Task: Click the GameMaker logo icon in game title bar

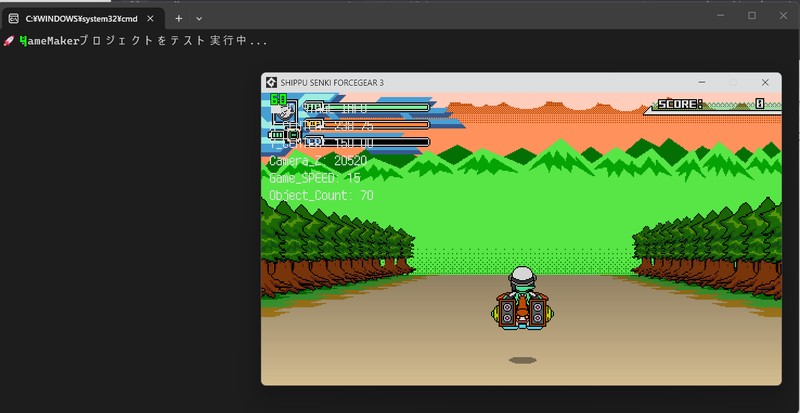Action: (x=271, y=83)
